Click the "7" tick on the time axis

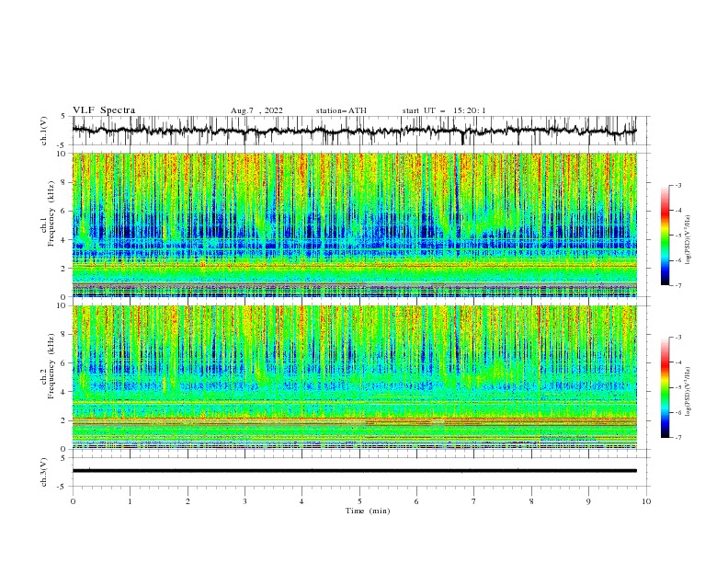point(474,501)
